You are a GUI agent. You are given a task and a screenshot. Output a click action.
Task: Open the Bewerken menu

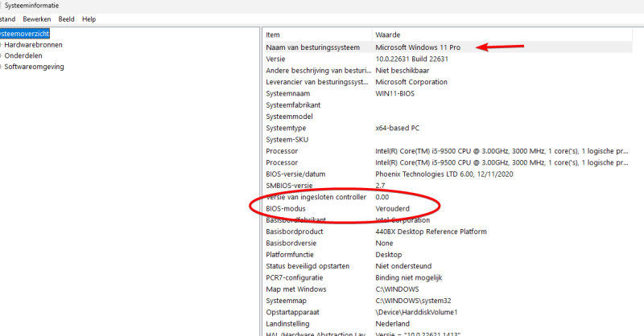pyautogui.click(x=37, y=19)
